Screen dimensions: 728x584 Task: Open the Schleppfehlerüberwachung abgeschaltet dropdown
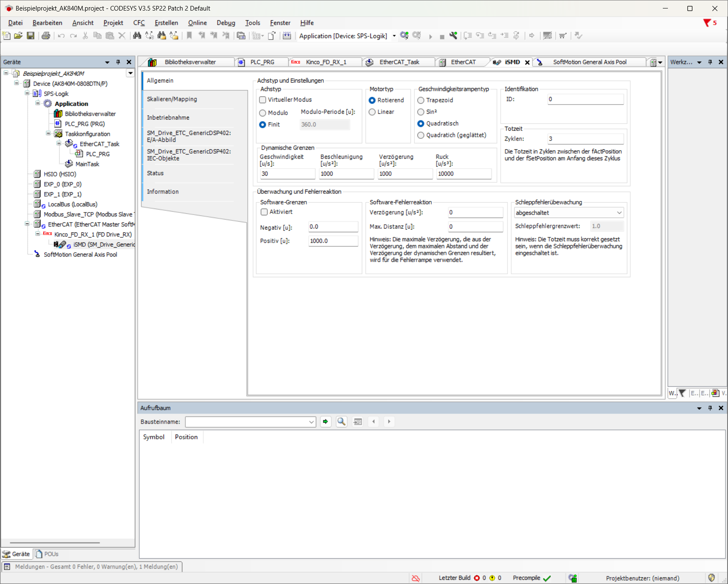click(x=569, y=213)
